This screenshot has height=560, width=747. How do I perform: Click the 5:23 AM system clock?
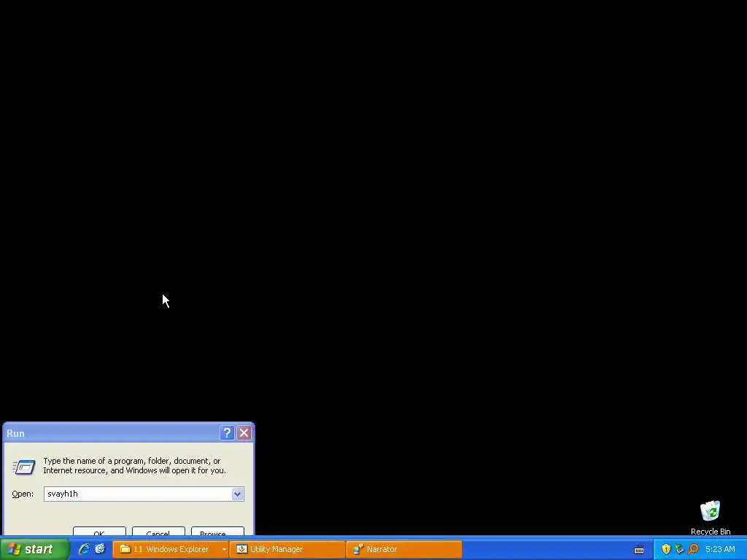pyautogui.click(x=720, y=549)
